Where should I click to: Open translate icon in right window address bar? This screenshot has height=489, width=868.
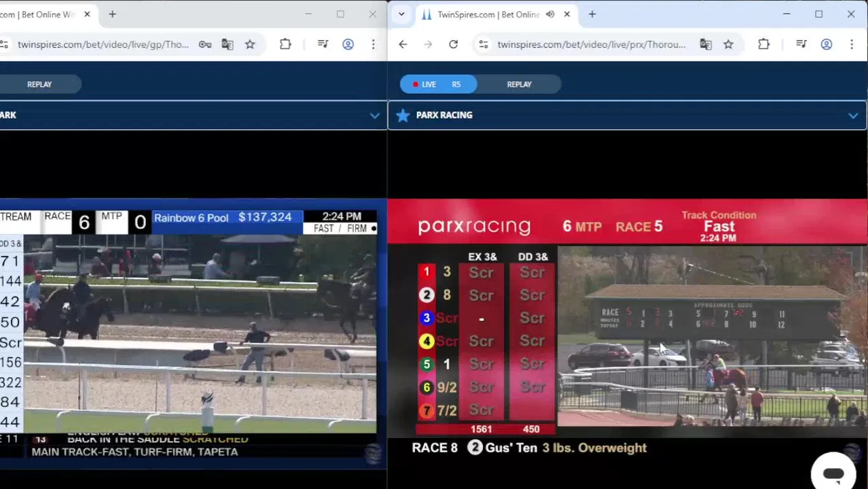click(x=706, y=44)
